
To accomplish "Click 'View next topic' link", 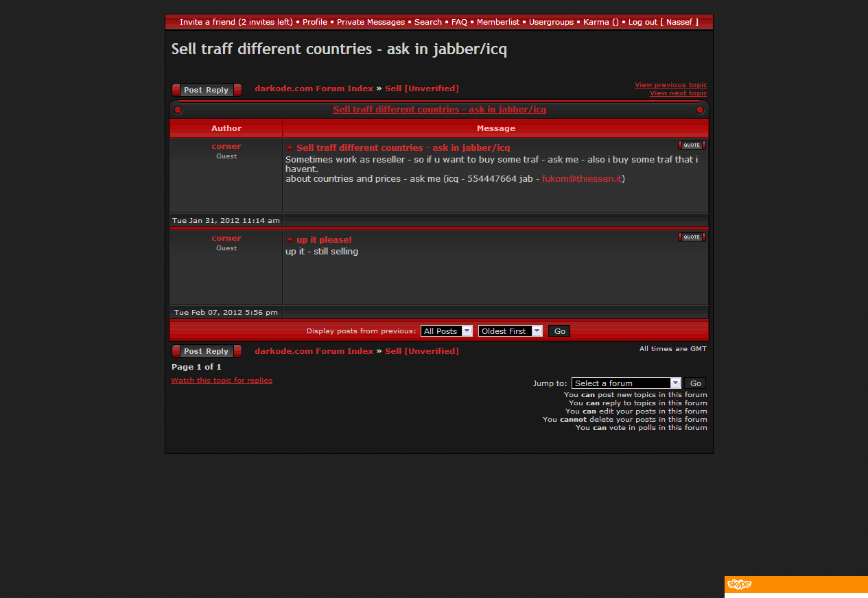I will click(677, 93).
